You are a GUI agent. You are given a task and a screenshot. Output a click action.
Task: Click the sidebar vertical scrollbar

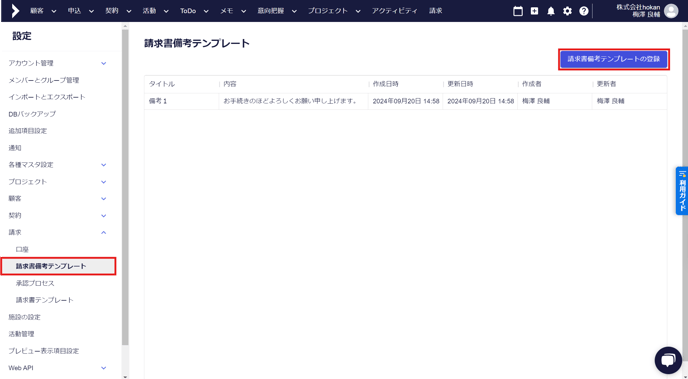[x=125, y=187]
